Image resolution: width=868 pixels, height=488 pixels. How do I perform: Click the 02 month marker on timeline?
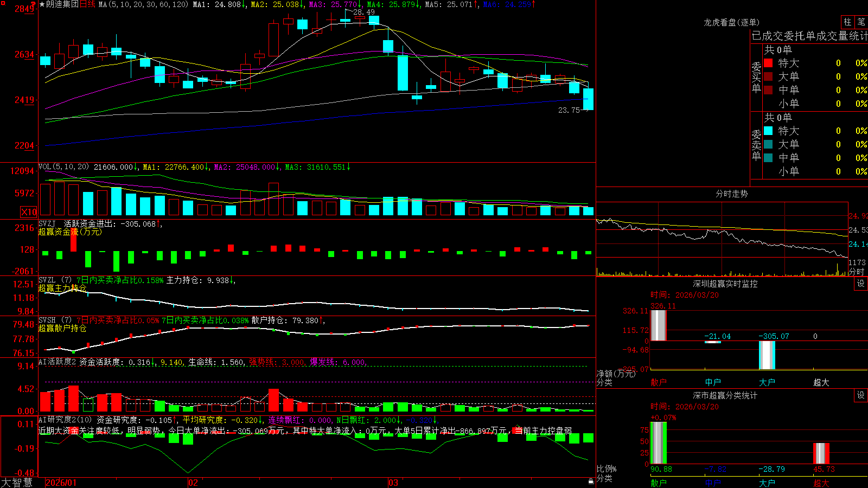pos(193,483)
